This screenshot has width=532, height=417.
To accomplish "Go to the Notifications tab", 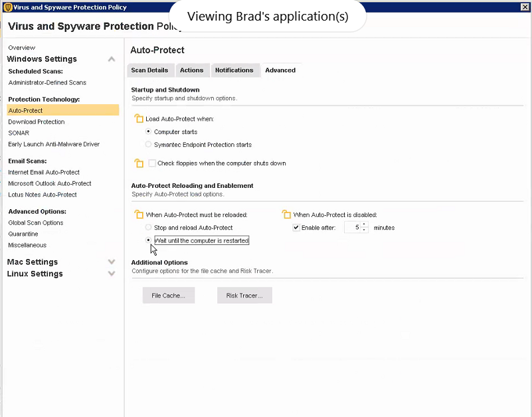I will coord(234,70).
